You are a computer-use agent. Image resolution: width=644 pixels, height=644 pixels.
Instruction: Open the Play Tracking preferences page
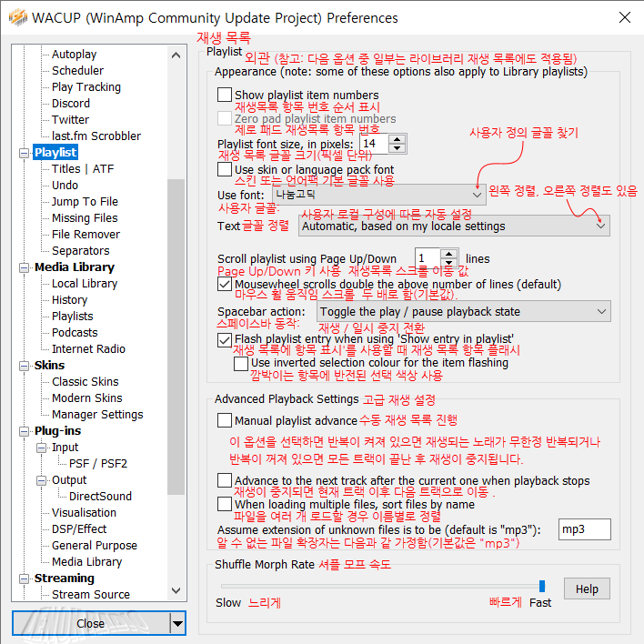(x=86, y=87)
